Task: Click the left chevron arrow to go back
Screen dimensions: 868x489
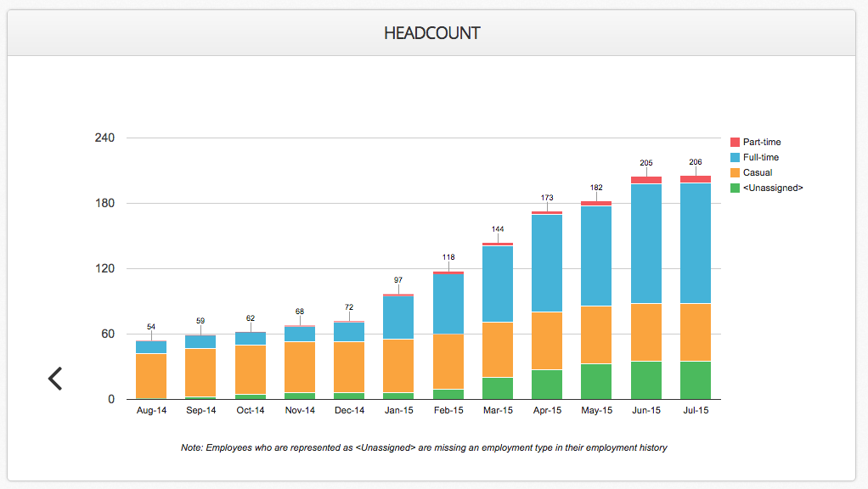Action: point(55,379)
